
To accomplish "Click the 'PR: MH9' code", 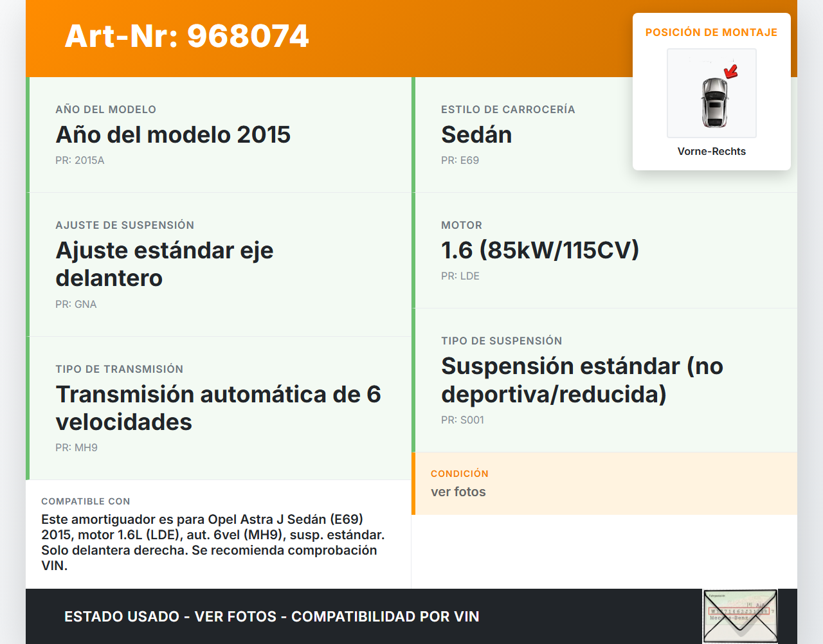I will (x=77, y=447).
